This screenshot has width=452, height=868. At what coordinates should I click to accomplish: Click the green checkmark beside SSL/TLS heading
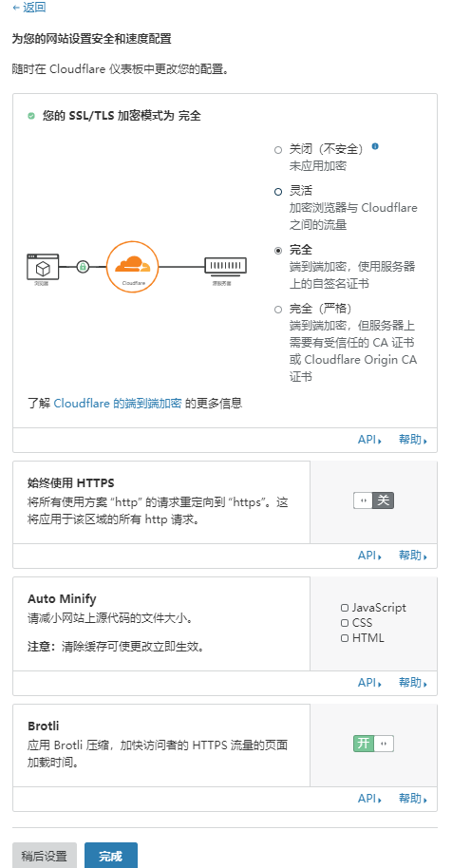(x=31, y=116)
